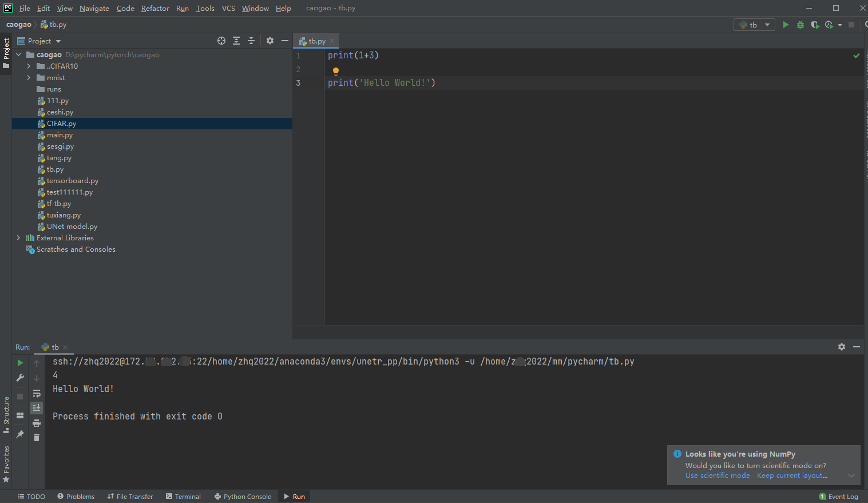
Task: Click Use scientific mode link
Action: pos(718,476)
